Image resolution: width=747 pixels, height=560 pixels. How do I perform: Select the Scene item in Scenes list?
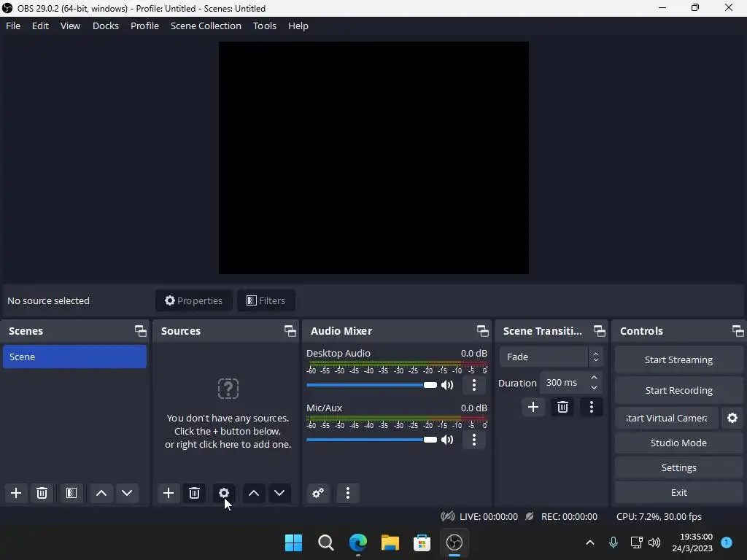(74, 357)
